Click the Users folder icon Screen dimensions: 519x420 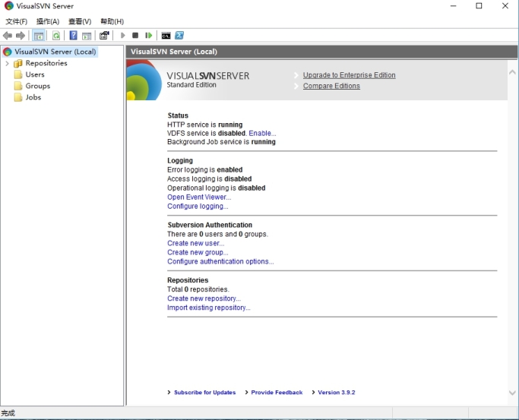[x=18, y=74]
